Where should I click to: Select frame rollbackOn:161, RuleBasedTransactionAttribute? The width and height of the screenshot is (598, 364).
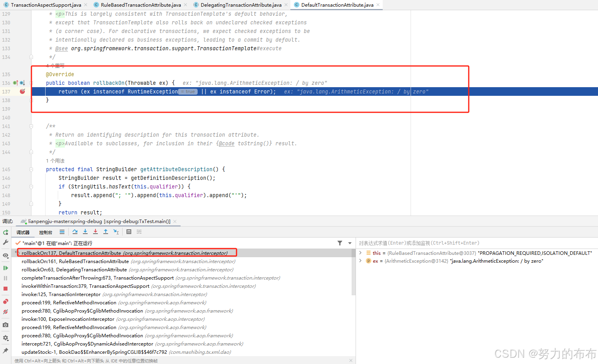(183, 261)
